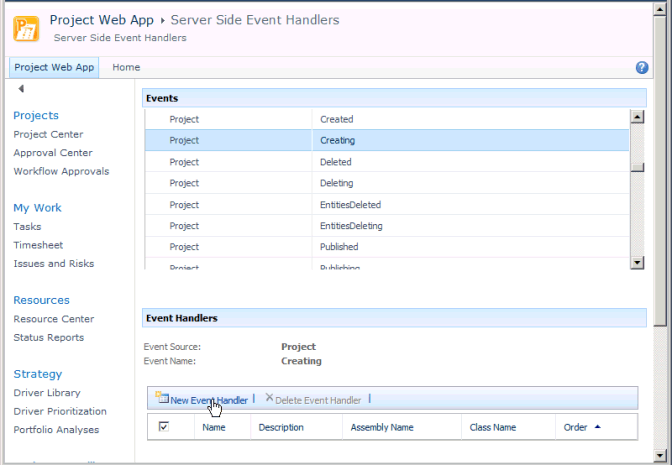Open the Resources section heading
The image size is (672, 465).
[41, 300]
